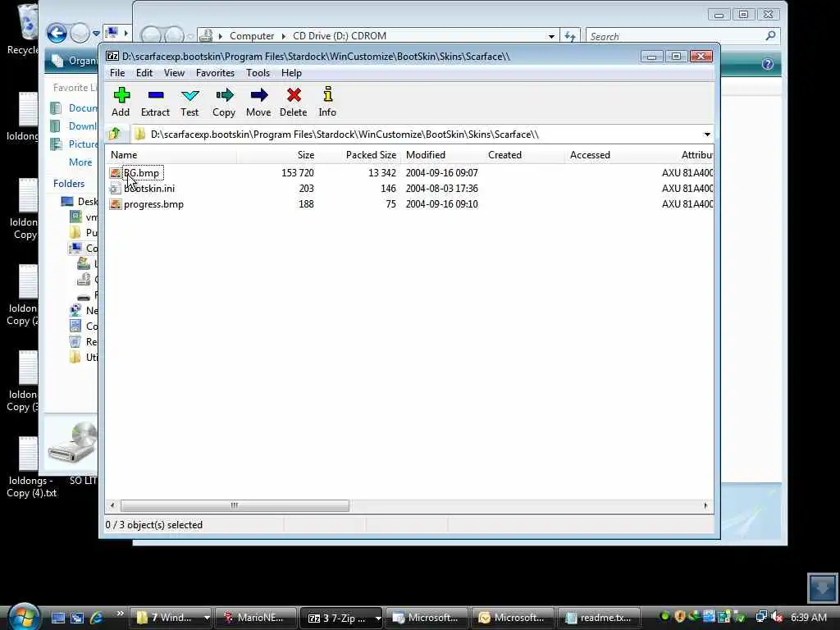Click the scroll left arrow in 7-Zip
Image resolution: width=840 pixels, height=630 pixels.
click(x=112, y=505)
